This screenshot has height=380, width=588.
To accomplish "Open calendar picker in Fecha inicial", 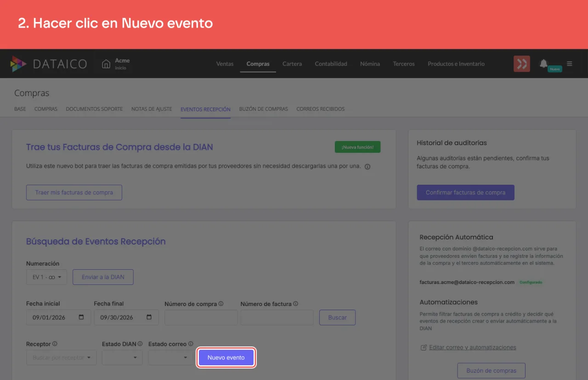I will 81,318.
